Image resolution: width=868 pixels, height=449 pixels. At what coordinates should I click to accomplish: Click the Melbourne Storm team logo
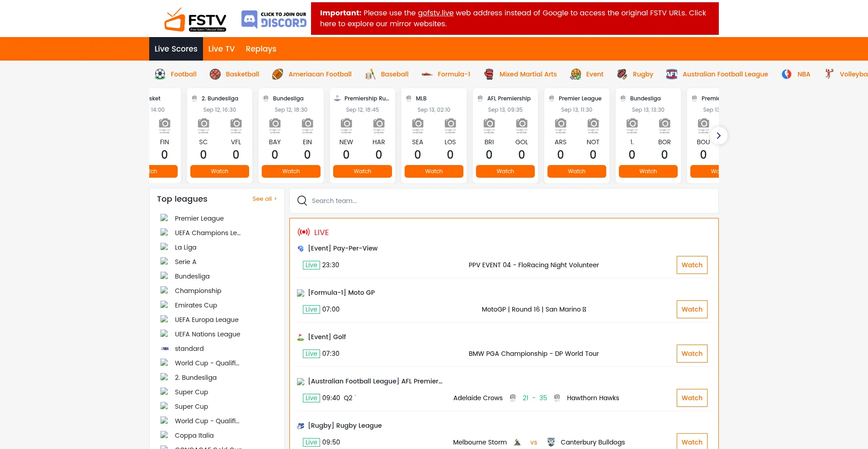point(517,442)
